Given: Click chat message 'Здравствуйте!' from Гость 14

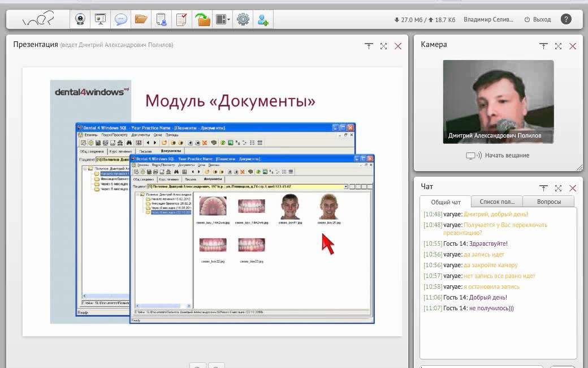Looking at the screenshot, I should pos(488,243).
